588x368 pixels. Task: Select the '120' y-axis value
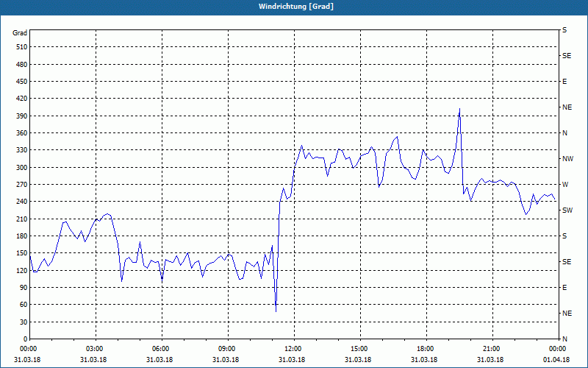click(22, 270)
